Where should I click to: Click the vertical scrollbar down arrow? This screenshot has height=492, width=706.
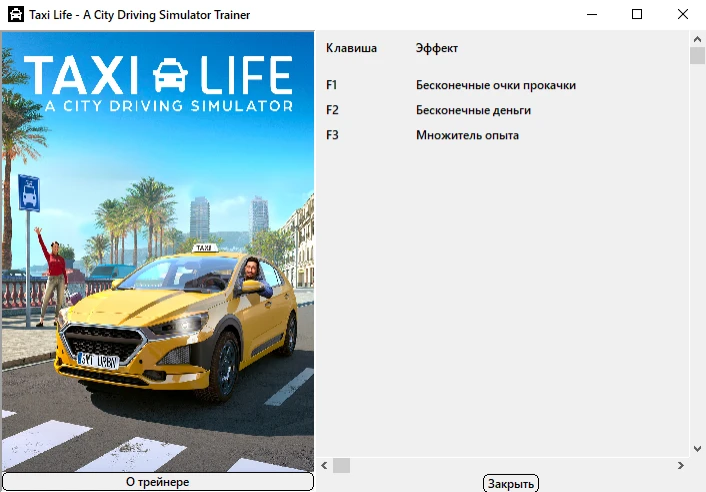click(x=697, y=448)
